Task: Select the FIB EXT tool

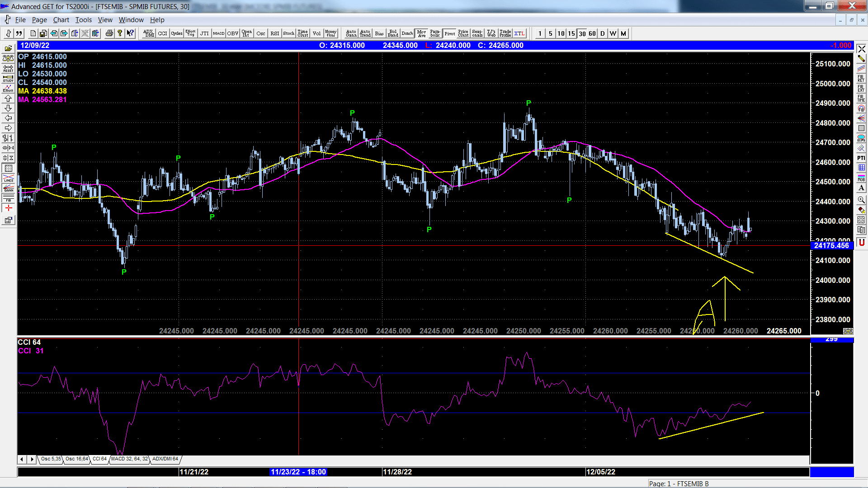Action: tap(861, 89)
